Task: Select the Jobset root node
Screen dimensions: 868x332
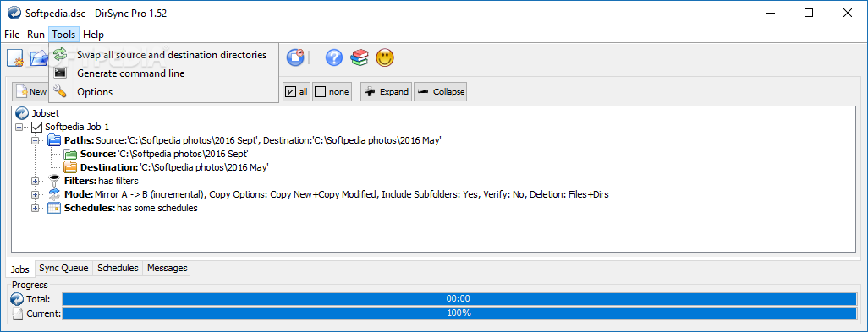Action: pos(37,112)
